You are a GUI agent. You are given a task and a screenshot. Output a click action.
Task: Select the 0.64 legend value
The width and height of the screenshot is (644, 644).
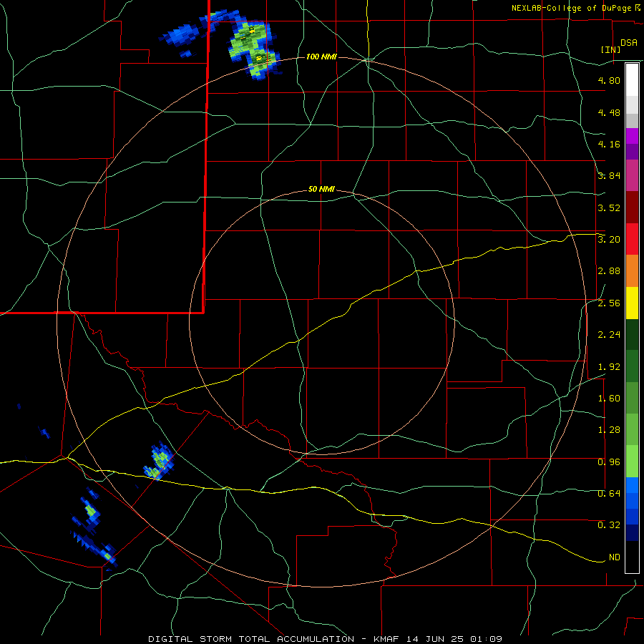609,494
